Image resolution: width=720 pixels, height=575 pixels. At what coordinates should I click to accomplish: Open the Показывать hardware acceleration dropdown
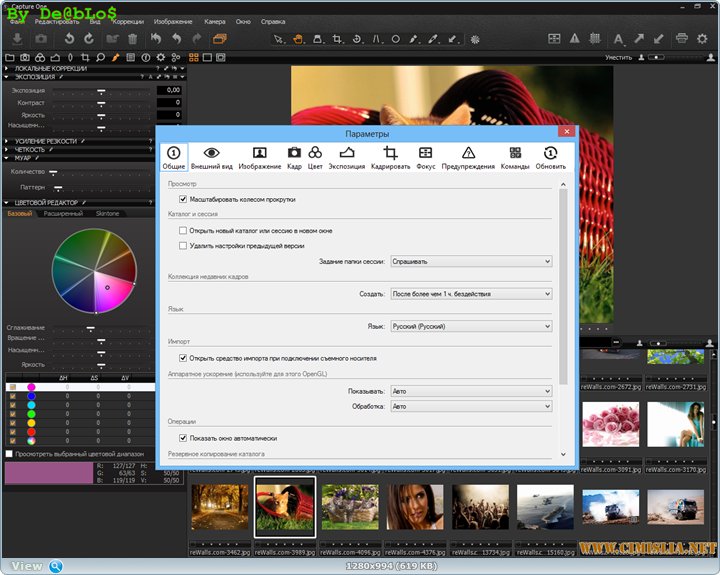click(x=470, y=392)
